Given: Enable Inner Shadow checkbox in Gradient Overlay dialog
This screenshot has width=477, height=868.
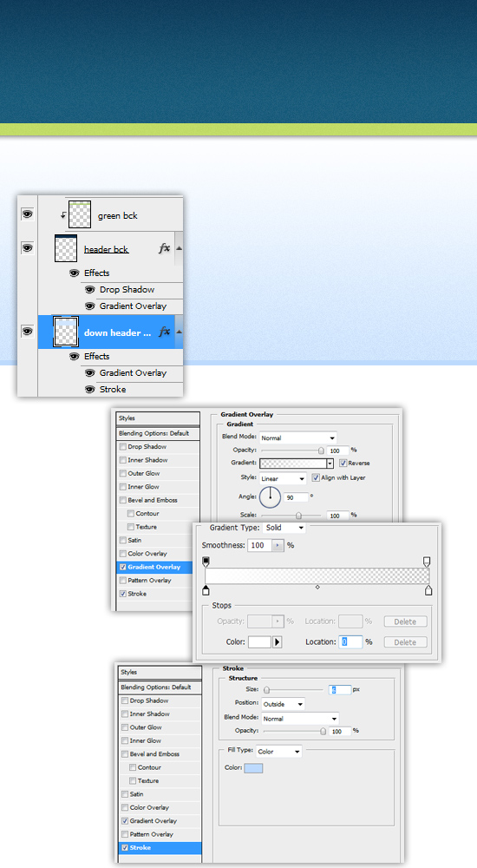Looking at the screenshot, I should click(x=123, y=460).
